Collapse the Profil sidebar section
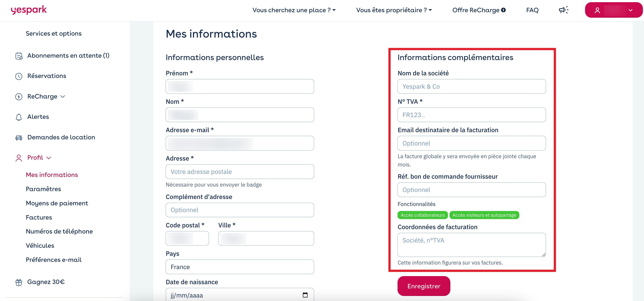 [x=39, y=158]
